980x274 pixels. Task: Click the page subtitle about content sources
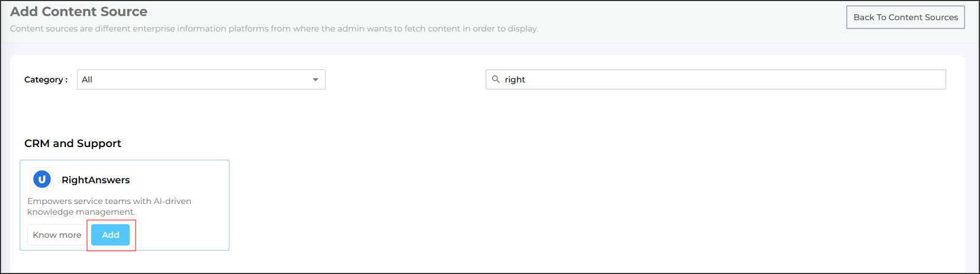pyautogui.click(x=274, y=28)
